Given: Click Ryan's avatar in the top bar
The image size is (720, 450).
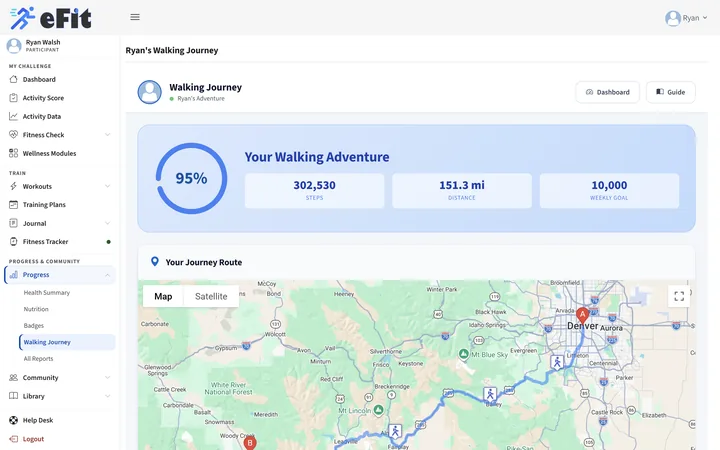Looking at the screenshot, I should [673, 18].
